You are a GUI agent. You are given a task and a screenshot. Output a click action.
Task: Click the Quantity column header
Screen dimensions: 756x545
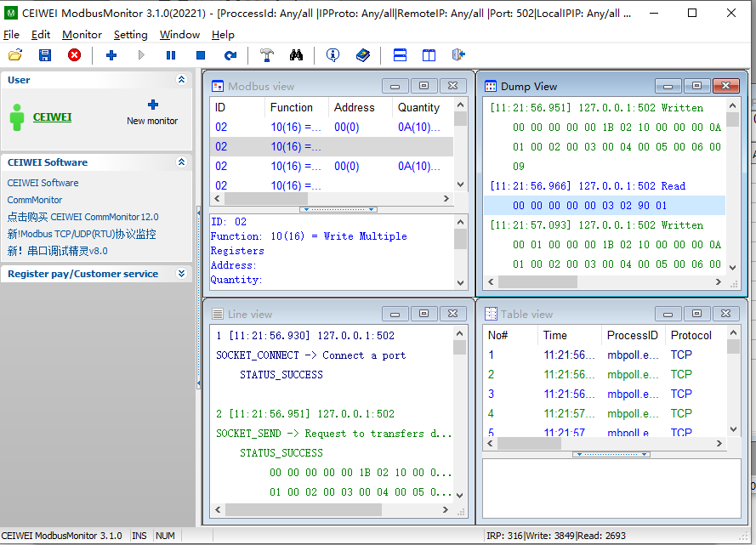pos(423,107)
